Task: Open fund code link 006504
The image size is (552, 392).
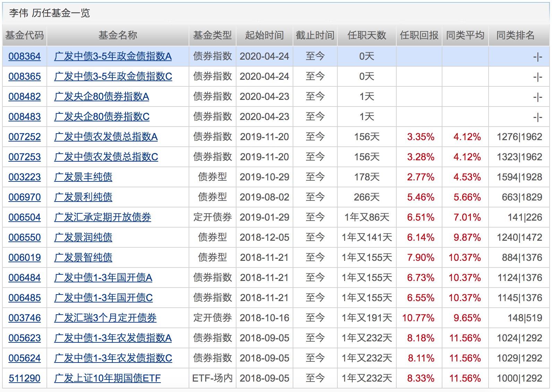Action: click(x=25, y=217)
